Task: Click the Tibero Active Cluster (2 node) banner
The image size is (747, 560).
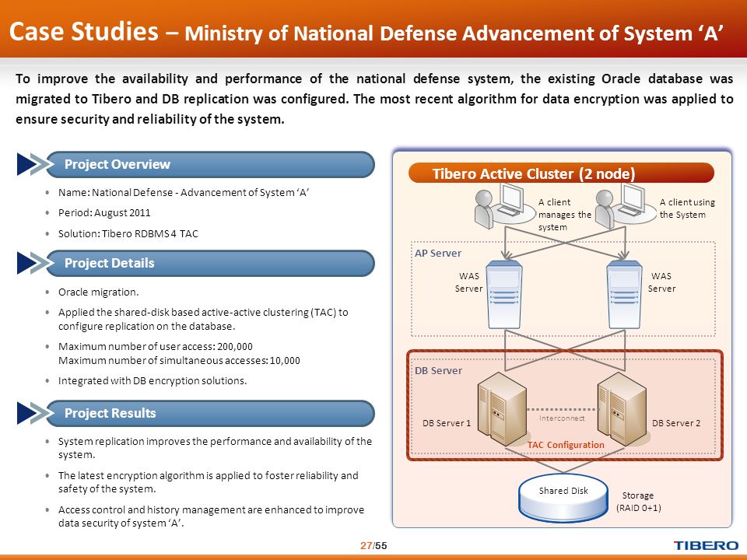Action: (x=561, y=173)
